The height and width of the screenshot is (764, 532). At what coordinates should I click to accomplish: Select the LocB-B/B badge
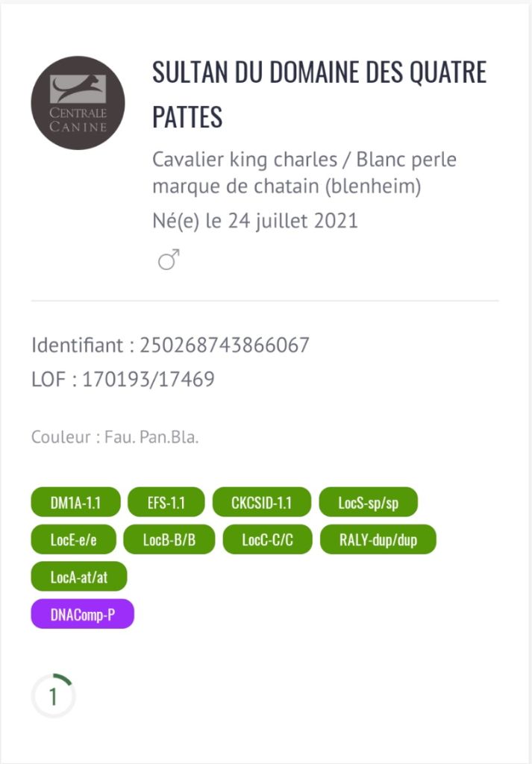(169, 539)
